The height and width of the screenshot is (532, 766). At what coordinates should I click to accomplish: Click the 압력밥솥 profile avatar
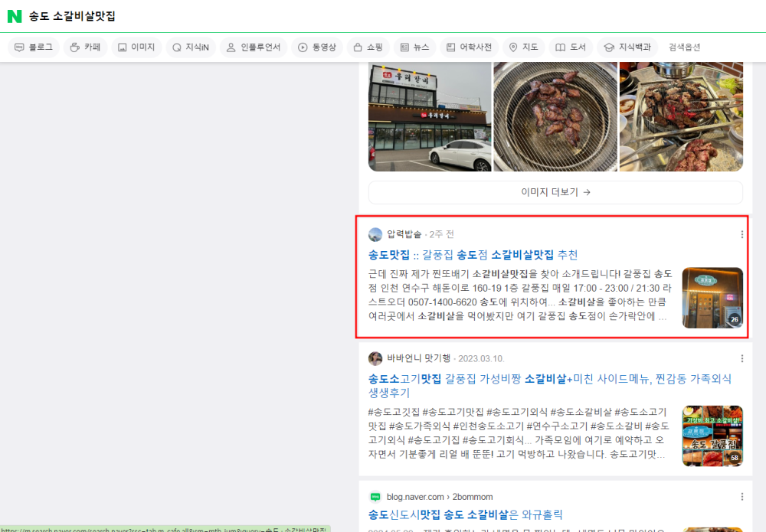[375, 234]
